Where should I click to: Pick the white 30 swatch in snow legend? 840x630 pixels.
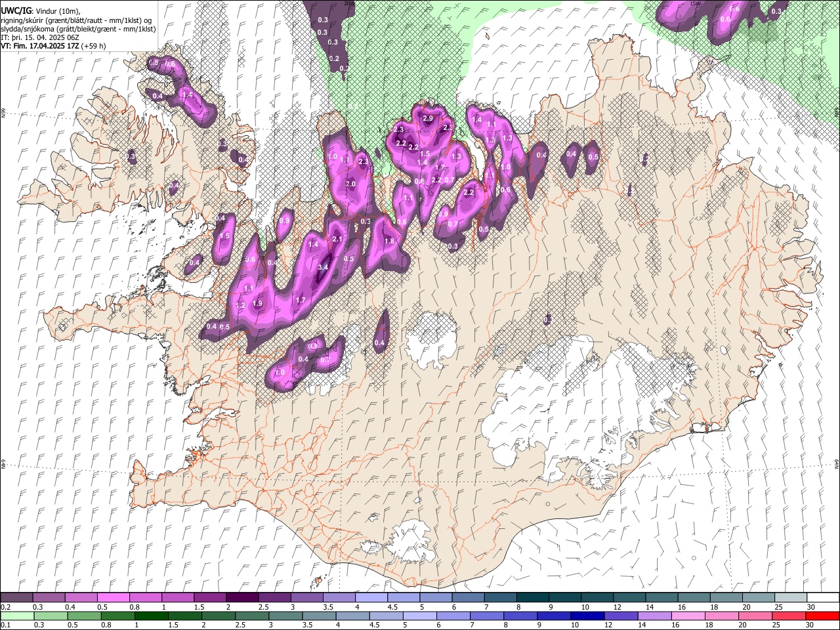[823, 598]
